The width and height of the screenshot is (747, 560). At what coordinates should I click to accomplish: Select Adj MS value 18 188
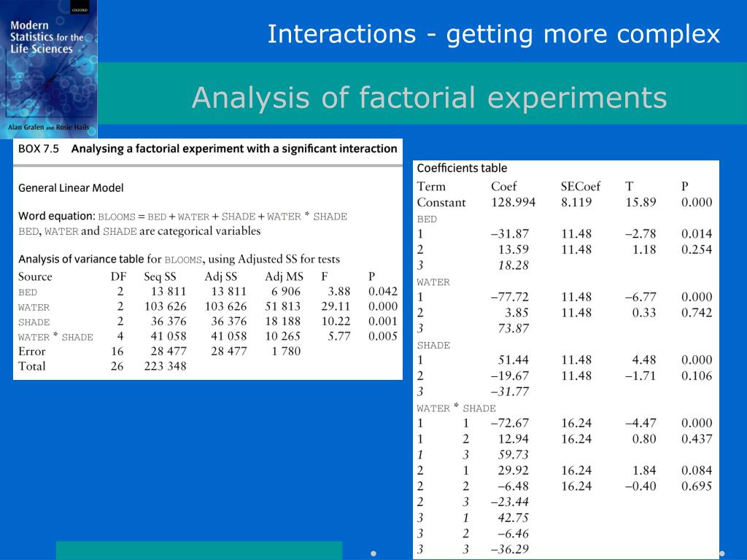pyautogui.click(x=282, y=322)
